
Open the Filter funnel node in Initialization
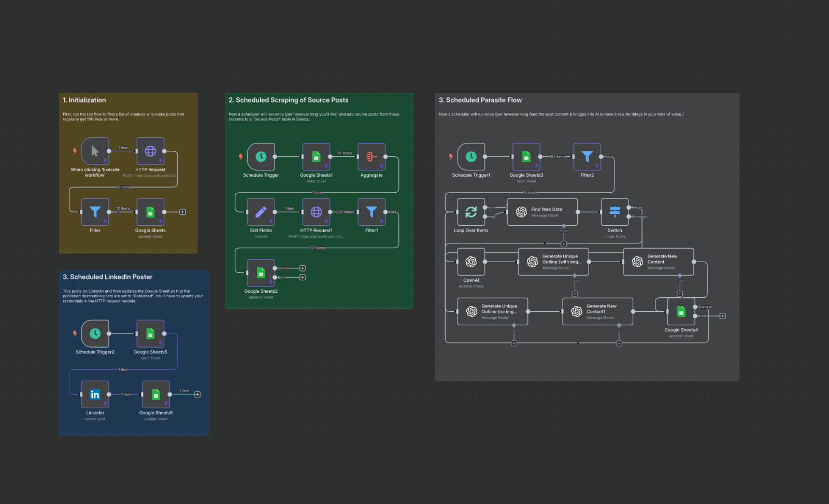(95, 212)
